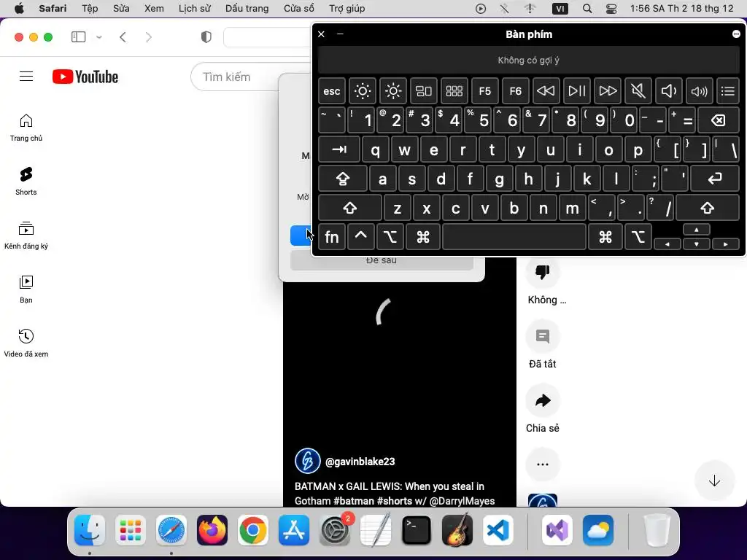Toggle the control key on virtual keyboard
The height and width of the screenshot is (560, 747).
(360, 237)
